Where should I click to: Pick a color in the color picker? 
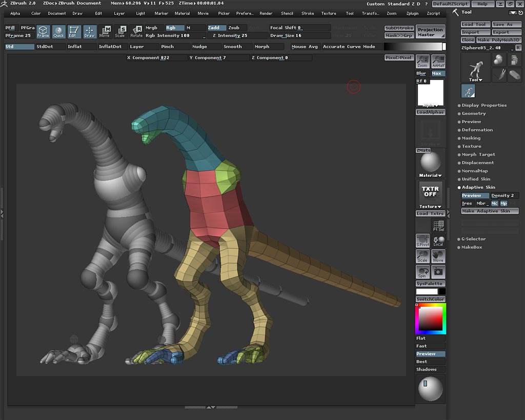[431, 319]
